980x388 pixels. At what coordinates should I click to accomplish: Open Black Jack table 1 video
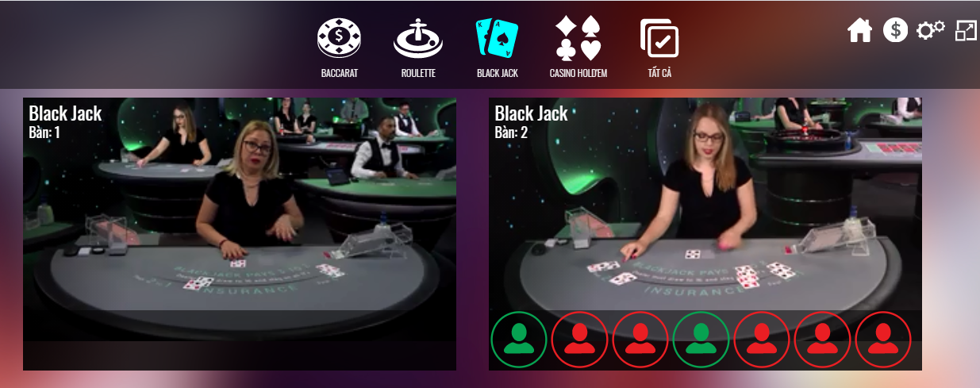[240, 234]
